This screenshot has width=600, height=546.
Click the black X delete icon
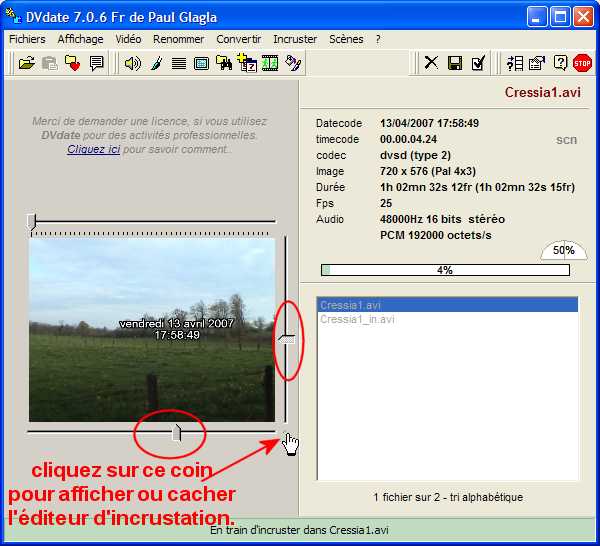[x=431, y=62]
